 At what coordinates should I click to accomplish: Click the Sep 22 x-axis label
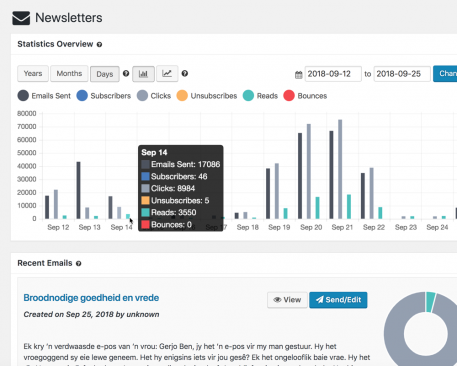pos(374,227)
